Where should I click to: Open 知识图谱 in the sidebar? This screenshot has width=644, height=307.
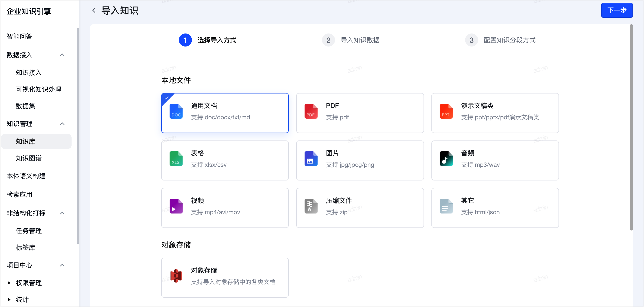pyautogui.click(x=29, y=158)
